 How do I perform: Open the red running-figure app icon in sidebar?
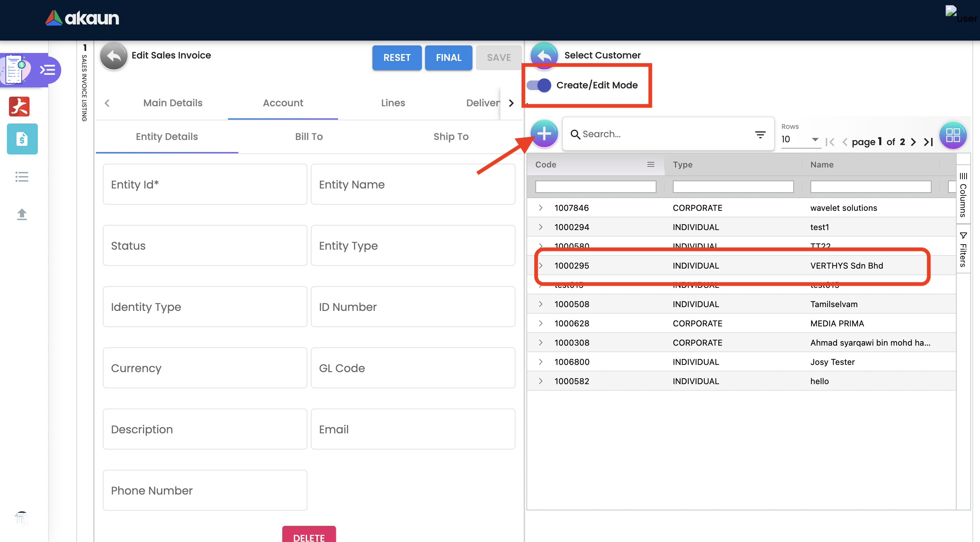click(x=19, y=106)
